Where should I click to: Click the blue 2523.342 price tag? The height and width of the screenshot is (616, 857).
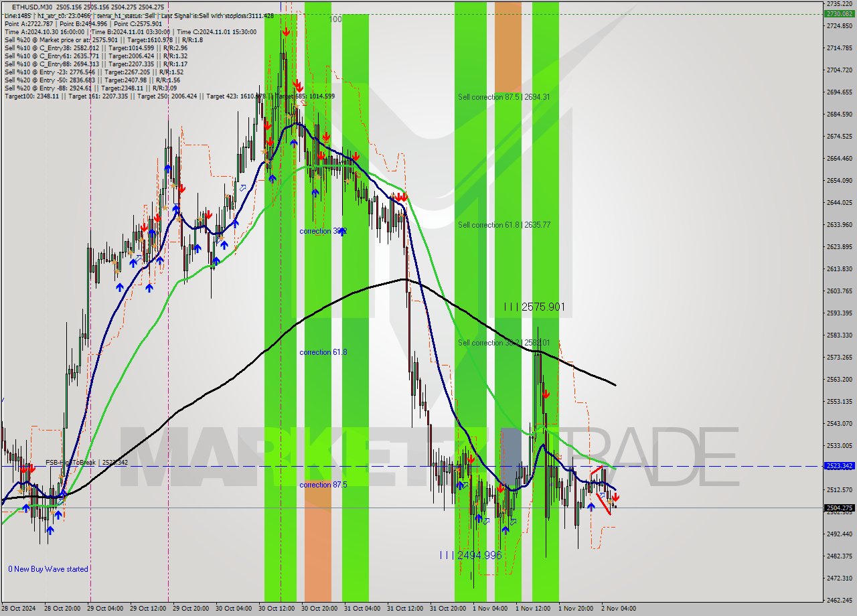(x=839, y=466)
